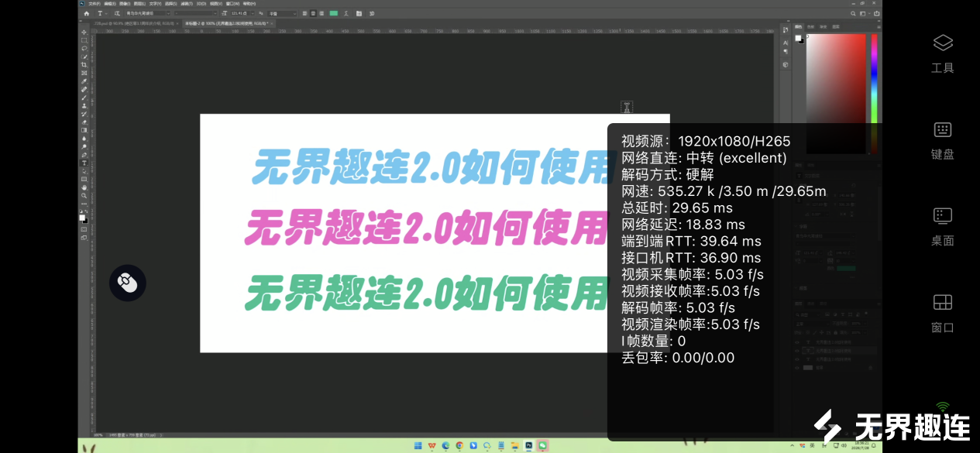Click the foreground color swatch in toolbar

[x=82, y=217]
